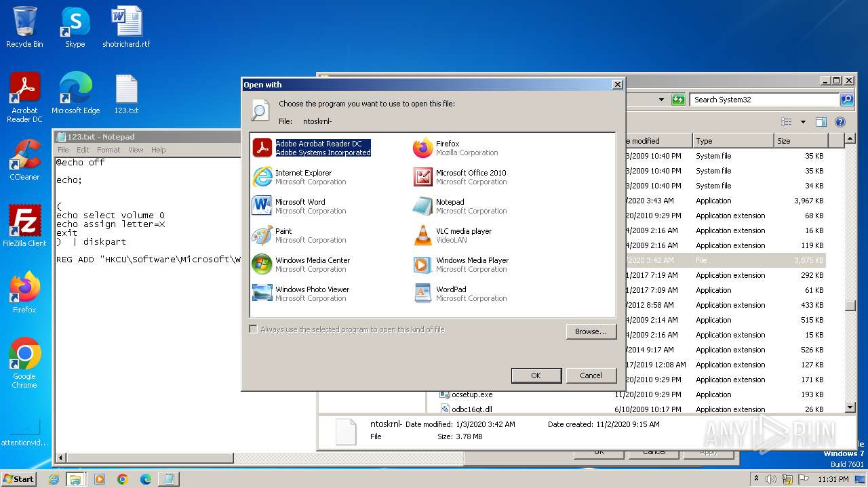The image size is (868, 488).
Task: Open Notepad Help menu
Action: [x=158, y=150]
